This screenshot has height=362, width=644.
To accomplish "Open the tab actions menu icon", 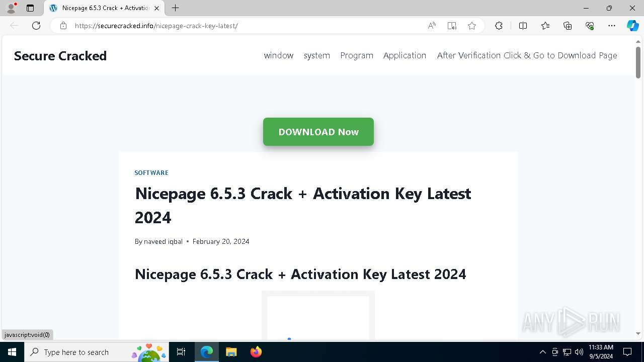I will (x=30, y=8).
